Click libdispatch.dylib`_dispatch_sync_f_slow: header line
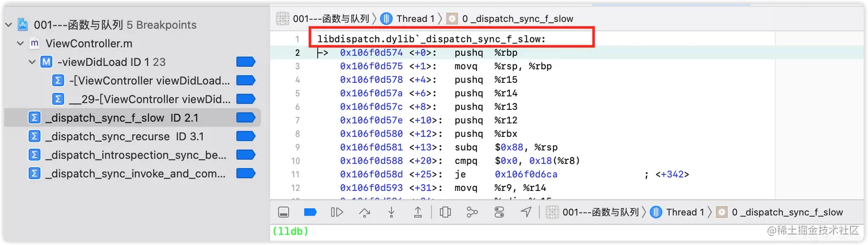This screenshot has width=868, height=245. click(432, 39)
